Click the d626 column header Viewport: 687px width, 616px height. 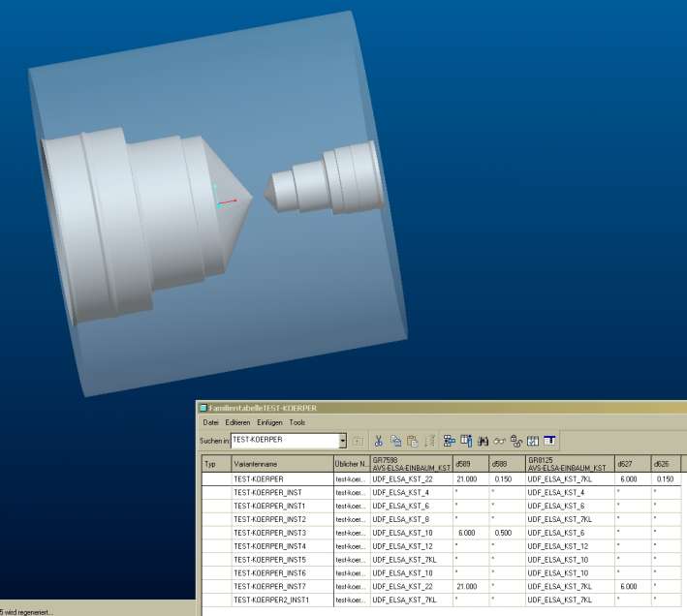[x=666, y=464]
